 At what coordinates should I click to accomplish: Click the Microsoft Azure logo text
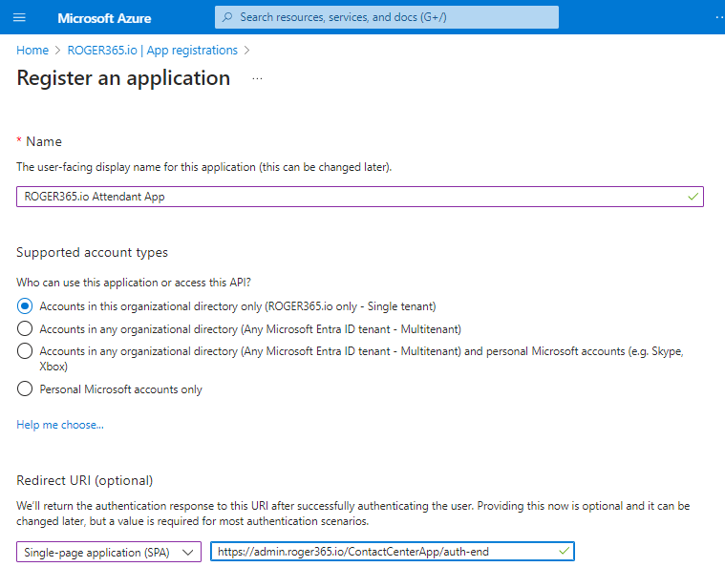[104, 18]
